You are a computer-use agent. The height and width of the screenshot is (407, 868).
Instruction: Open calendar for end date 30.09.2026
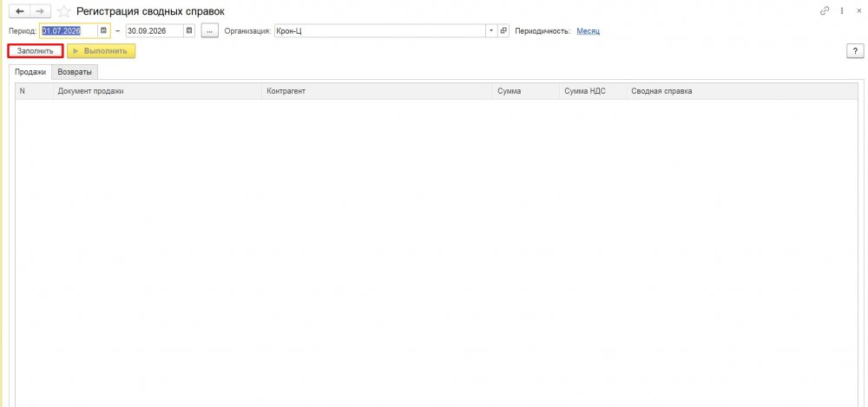(x=189, y=31)
